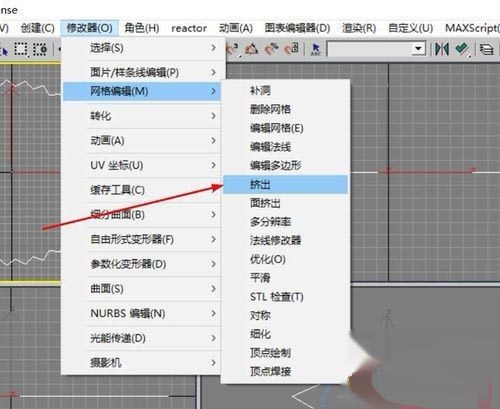The height and width of the screenshot is (409, 500).
Task: Open the 摄影机 submenu
Action: (142, 363)
